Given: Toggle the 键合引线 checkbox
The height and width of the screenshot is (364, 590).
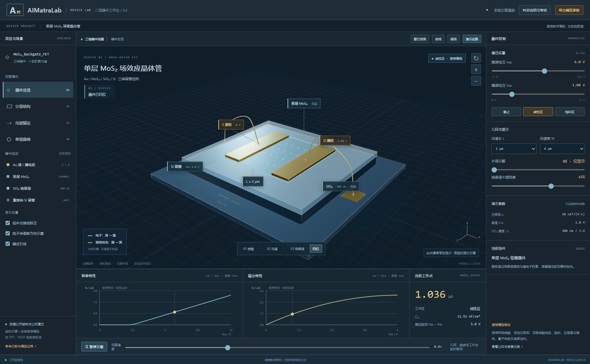Looking at the screenshot, I should click(x=8, y=244).
